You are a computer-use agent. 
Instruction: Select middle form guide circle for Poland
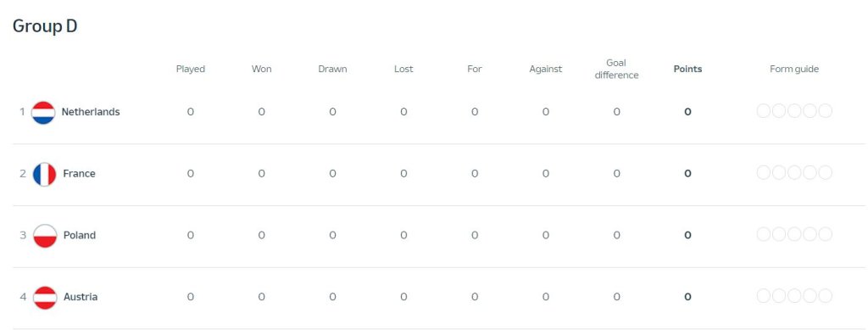(794, 234)
